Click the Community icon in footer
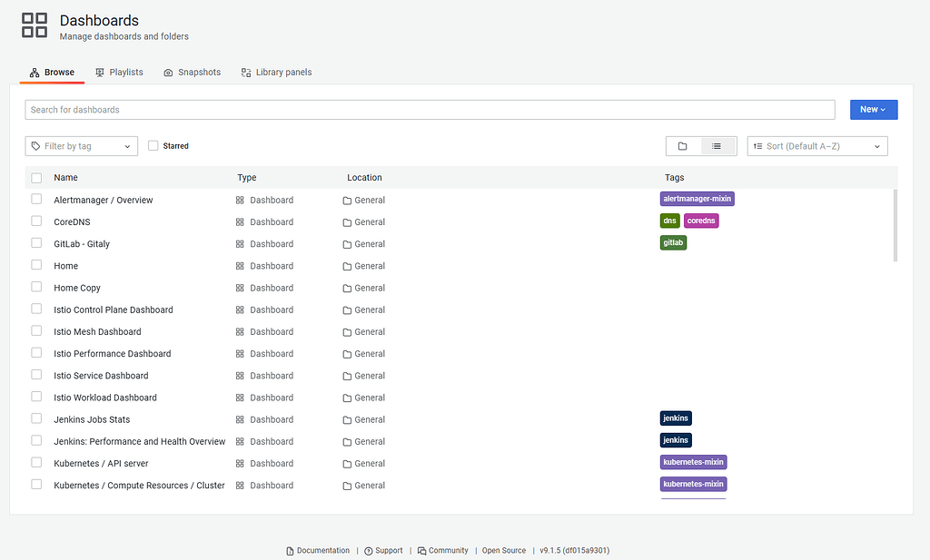The height and width of the screenshot is (560, 930). [421, 551]
